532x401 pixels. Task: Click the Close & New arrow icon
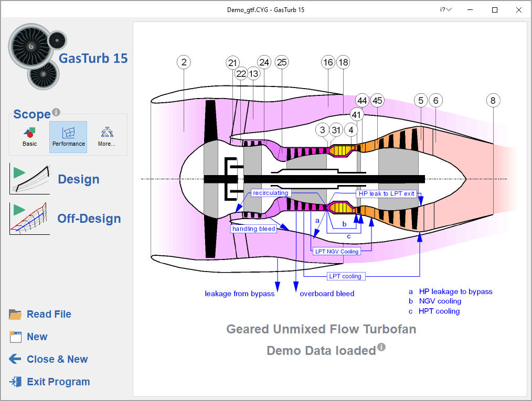click(15, 360)
